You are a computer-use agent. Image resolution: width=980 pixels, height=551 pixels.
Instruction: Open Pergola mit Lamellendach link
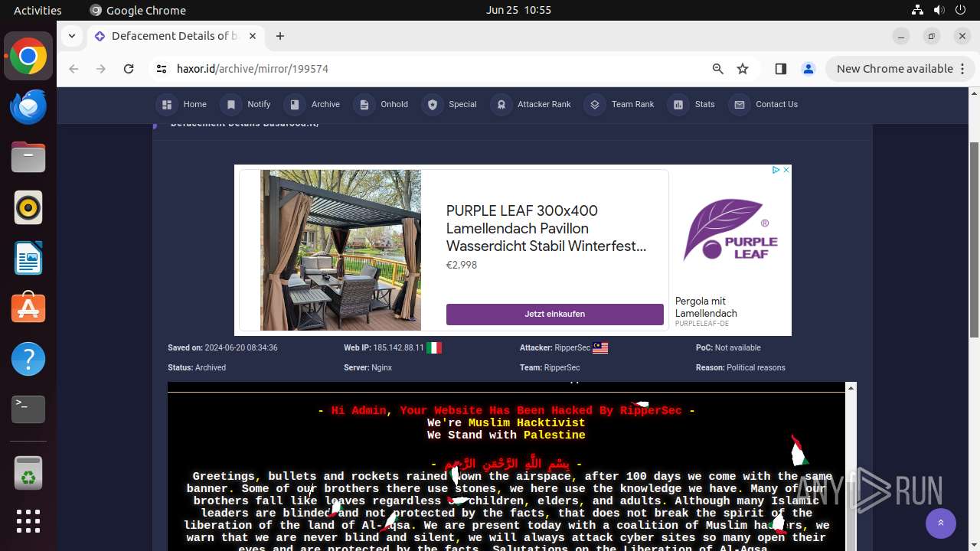coord(706,307)
